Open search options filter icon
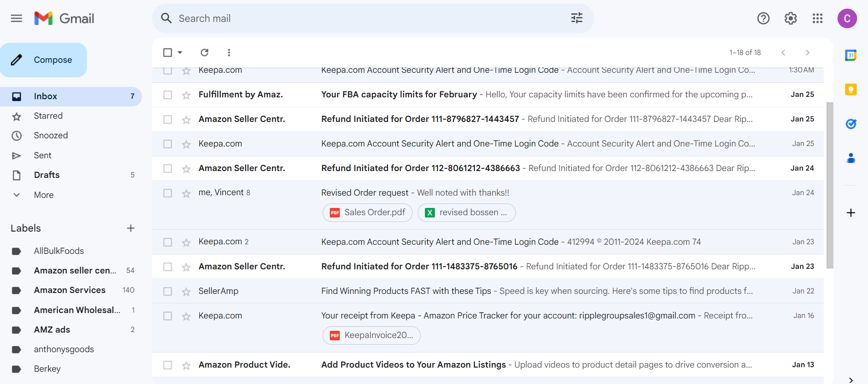868x384 pixels. 576,18
